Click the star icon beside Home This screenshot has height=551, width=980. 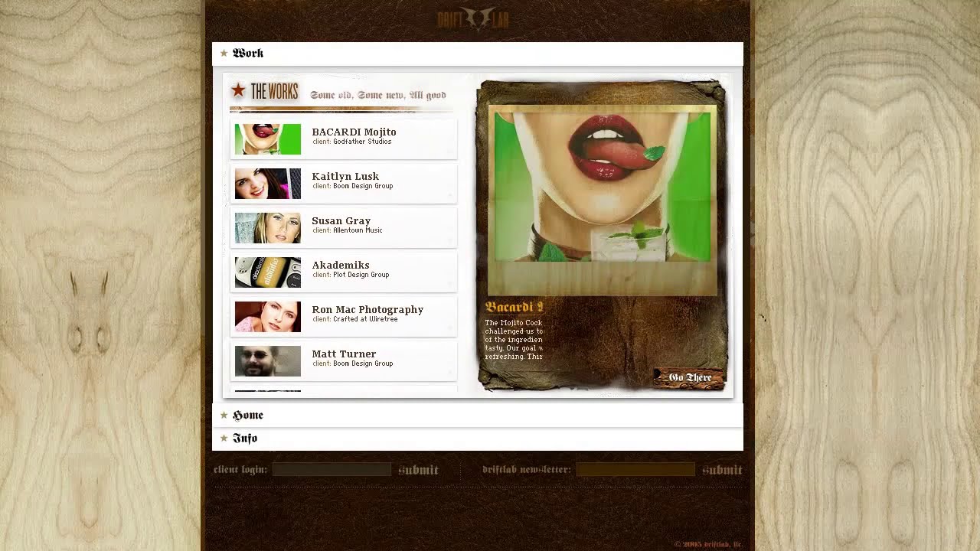click(x=224, y=415)
